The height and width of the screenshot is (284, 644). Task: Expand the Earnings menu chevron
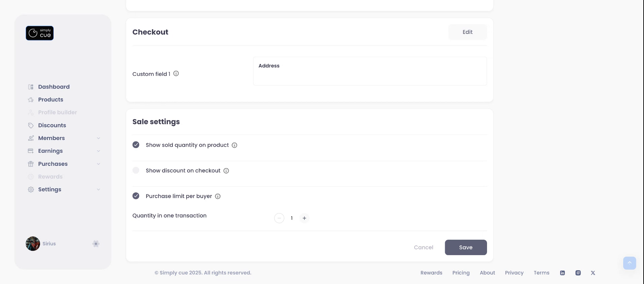[x=98, y=151]
